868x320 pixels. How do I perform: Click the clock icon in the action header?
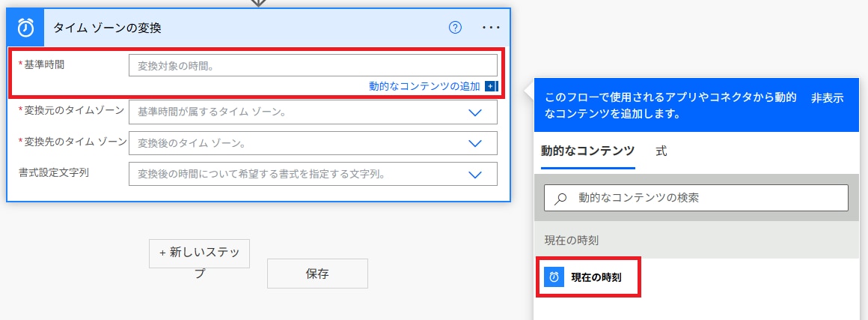[26, 28]
